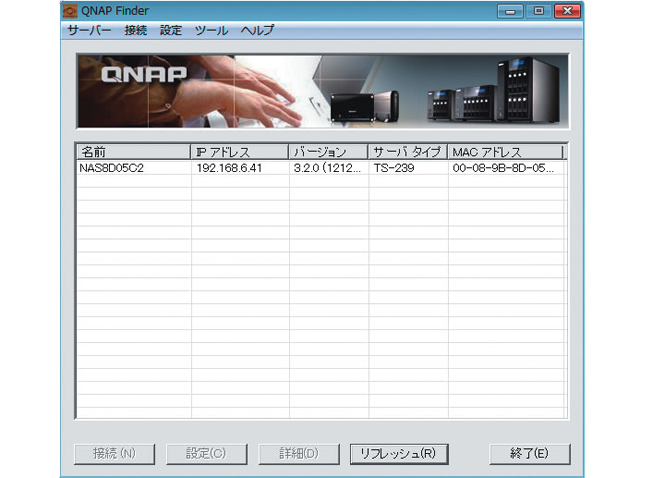This screenshot has width=665, height=478.
Task: Click the 設定(C) button
Action: [207, 454]
